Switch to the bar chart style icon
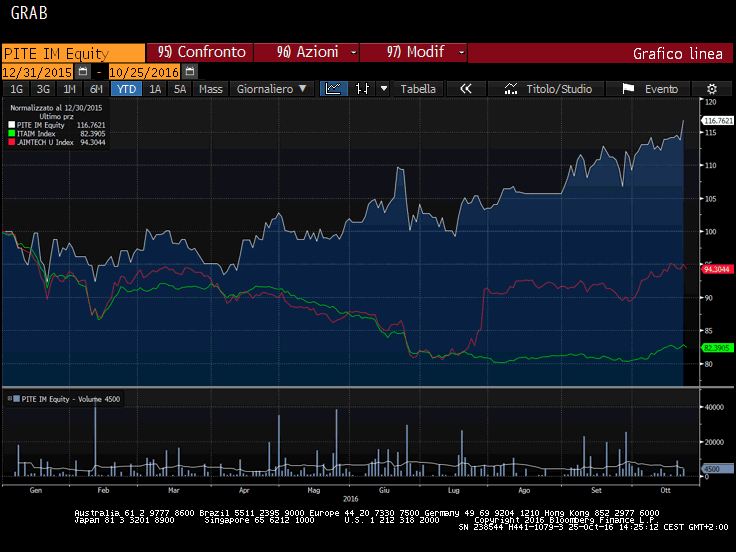Viewport: 736px width, 552px height. [362, 89]
